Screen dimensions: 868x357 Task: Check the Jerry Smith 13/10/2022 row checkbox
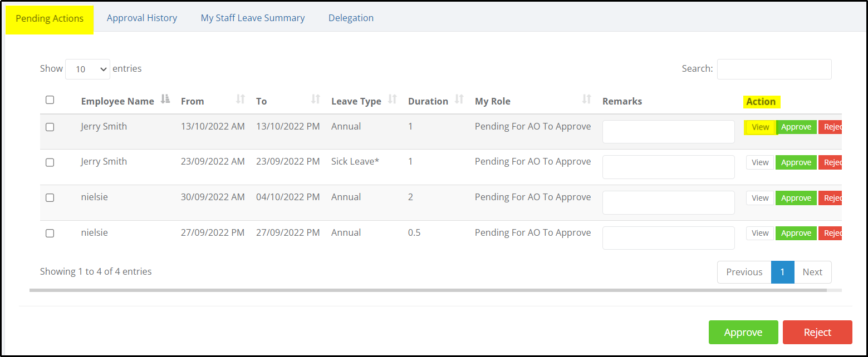[50, 127]
